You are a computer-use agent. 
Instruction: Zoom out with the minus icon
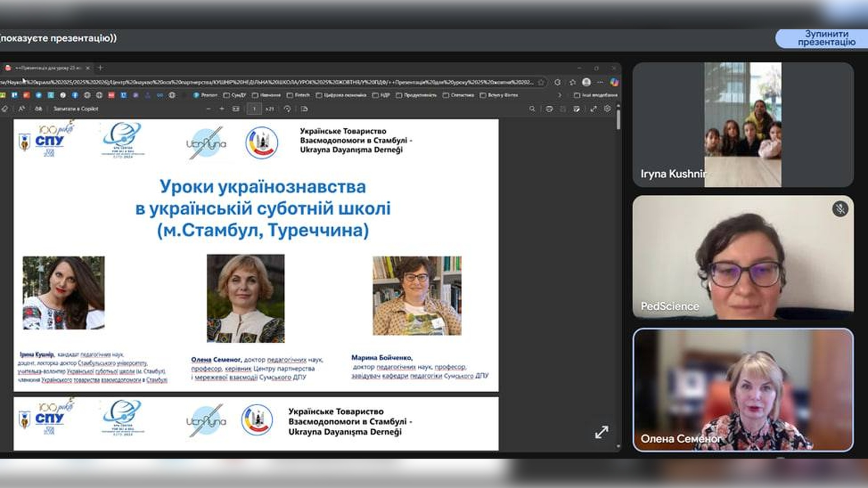point(208,109)
